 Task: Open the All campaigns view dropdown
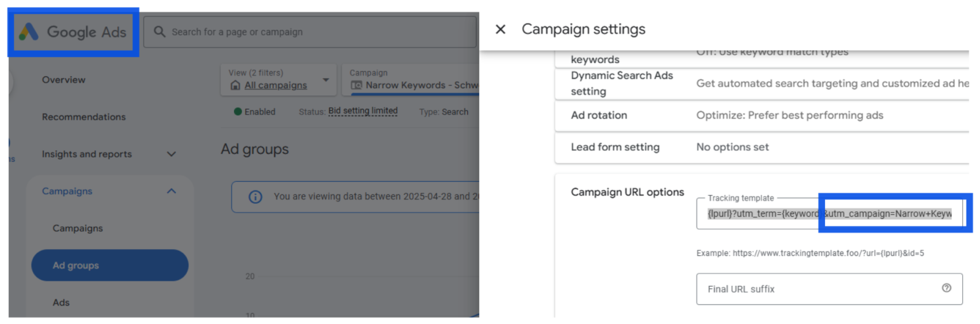click(325, 80)
